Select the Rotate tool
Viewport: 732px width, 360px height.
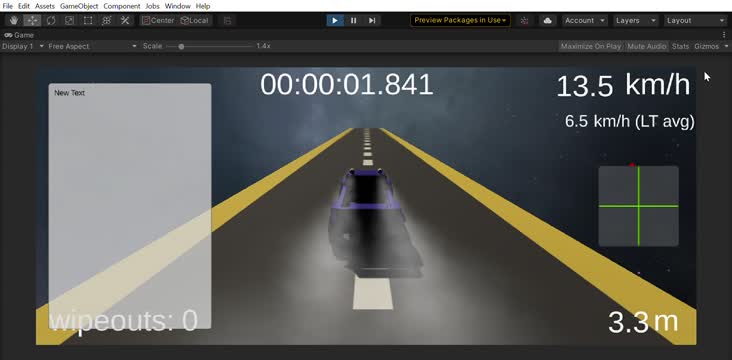tap(51, 21)
